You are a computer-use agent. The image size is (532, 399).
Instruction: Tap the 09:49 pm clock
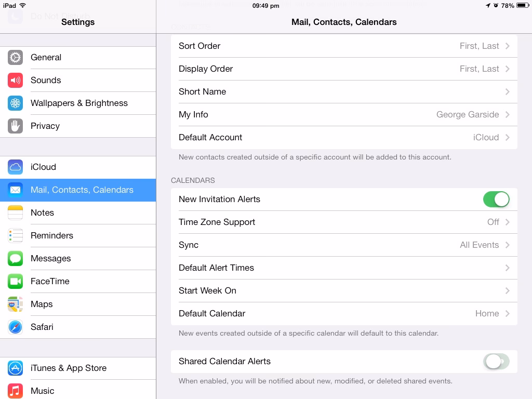click(x=265, y=6)
